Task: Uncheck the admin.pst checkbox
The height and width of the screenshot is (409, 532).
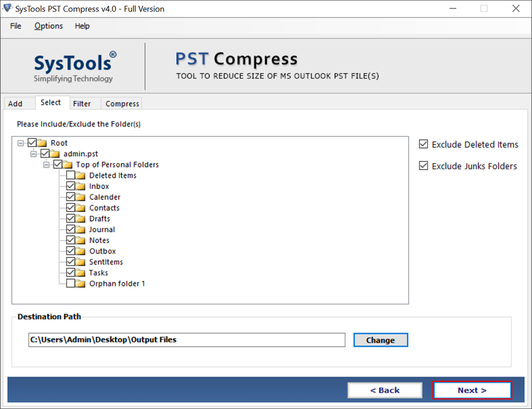Action: pyautogui.click(x=45, y=153)
